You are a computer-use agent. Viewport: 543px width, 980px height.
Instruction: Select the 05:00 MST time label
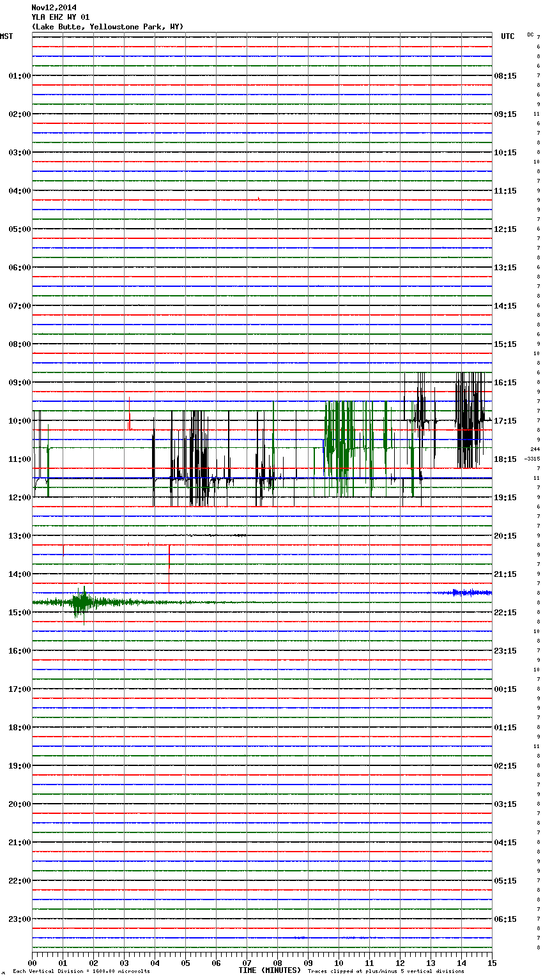[20, 229]
